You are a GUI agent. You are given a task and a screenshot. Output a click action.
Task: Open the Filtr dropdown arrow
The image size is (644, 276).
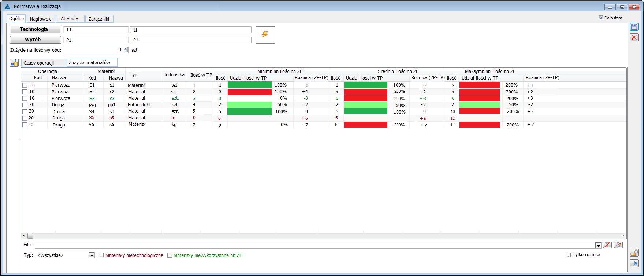click(598, 245)
